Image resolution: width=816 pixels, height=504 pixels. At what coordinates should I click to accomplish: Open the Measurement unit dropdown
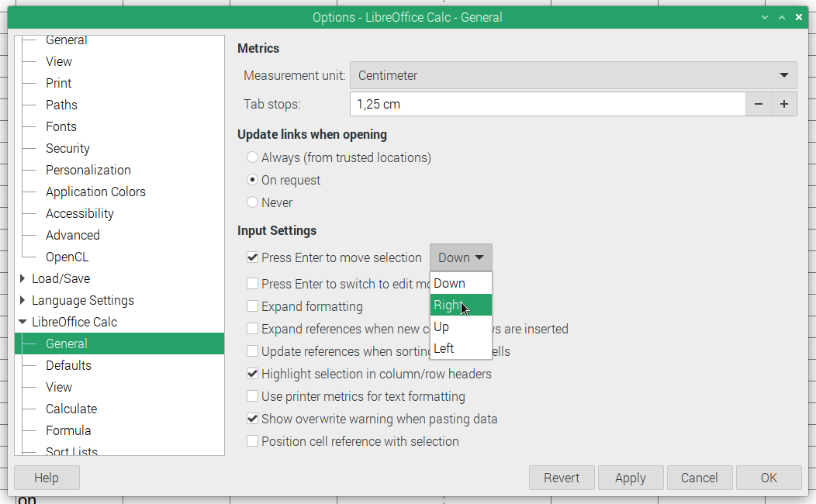click(x=573, y=75)
